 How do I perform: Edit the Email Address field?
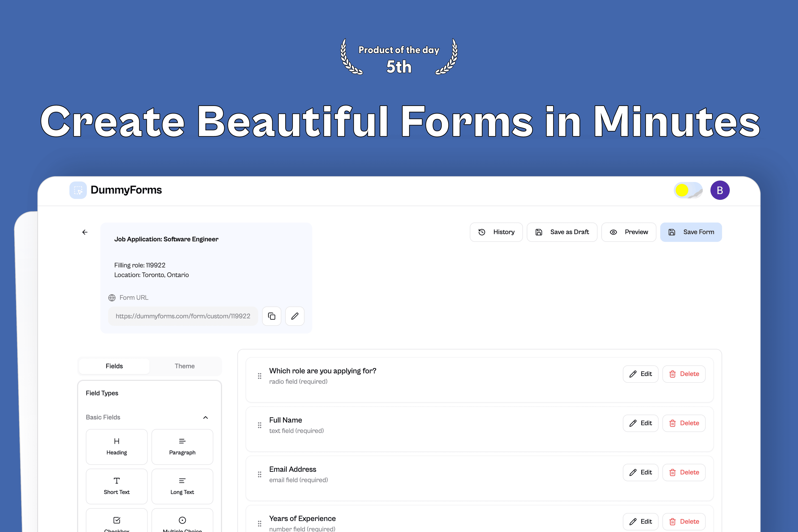tap(640, 472)
